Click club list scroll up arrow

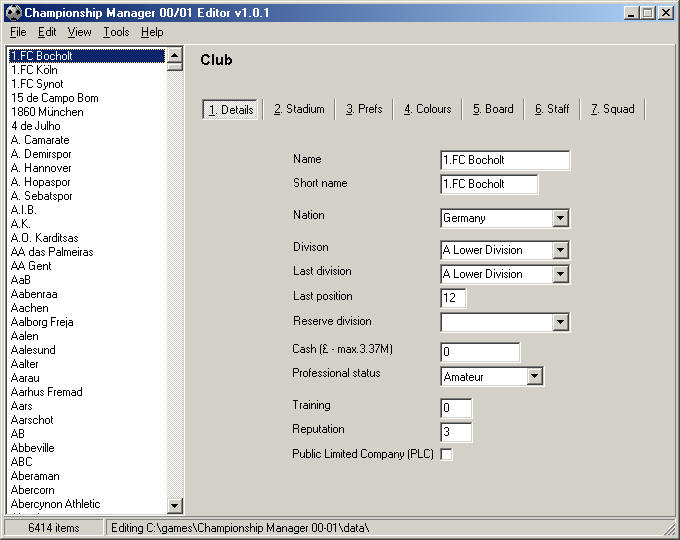click(174, 55)
